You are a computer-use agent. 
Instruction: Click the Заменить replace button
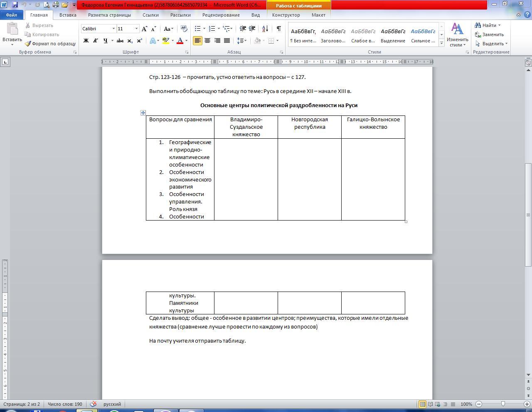[489, 34]
